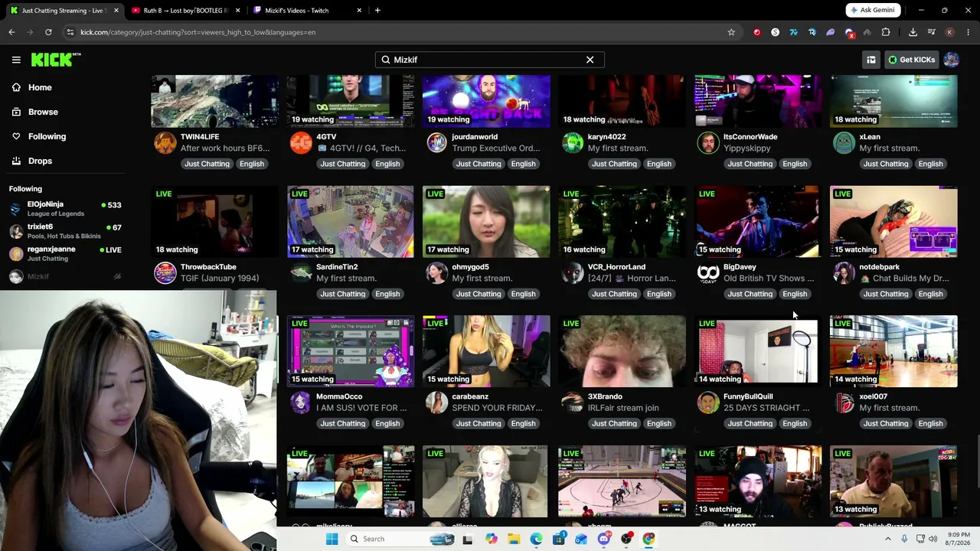Open Discord from the taskbar

point(604,539)
